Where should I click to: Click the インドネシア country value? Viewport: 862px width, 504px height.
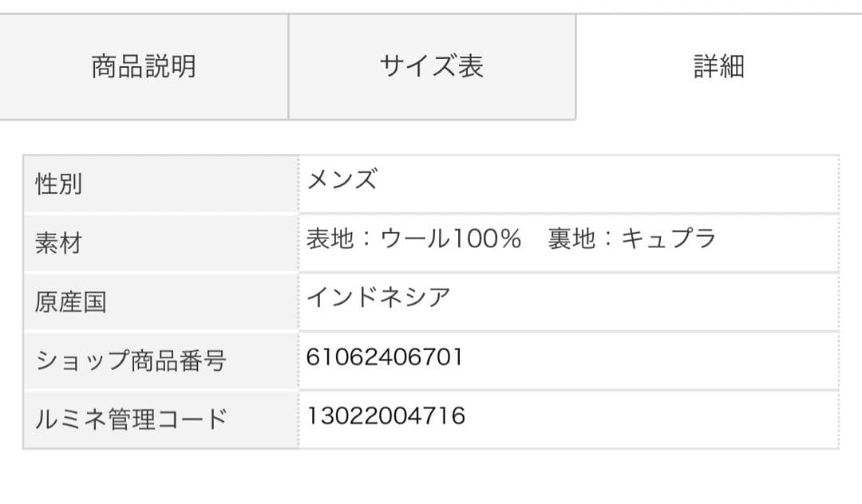coord(378,297)
